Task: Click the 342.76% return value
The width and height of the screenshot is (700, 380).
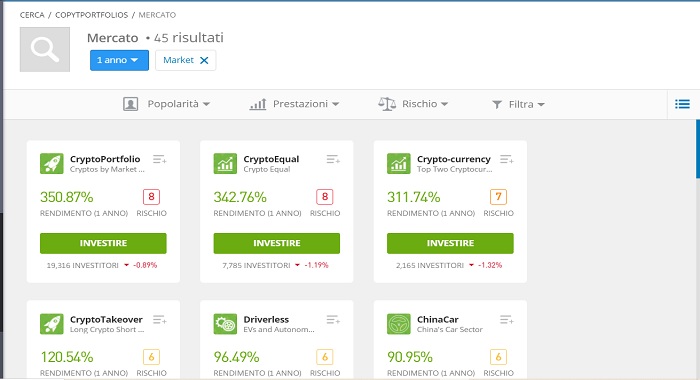Action: point(240,197)
